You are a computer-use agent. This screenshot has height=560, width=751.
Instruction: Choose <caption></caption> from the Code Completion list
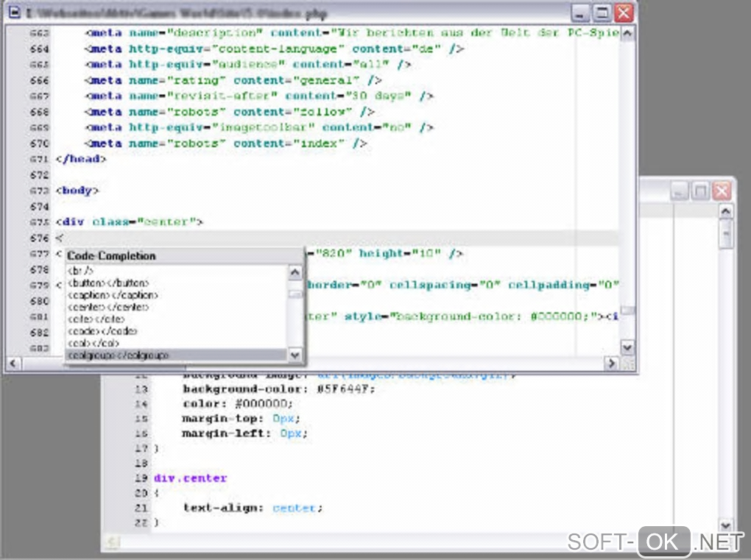coord(113,295)
